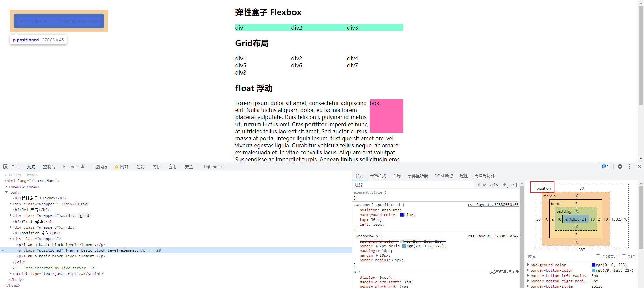This screenshot has height=288, width=644.
Task: Collapse the div class wrapper4 node
Action: point(11,239)
